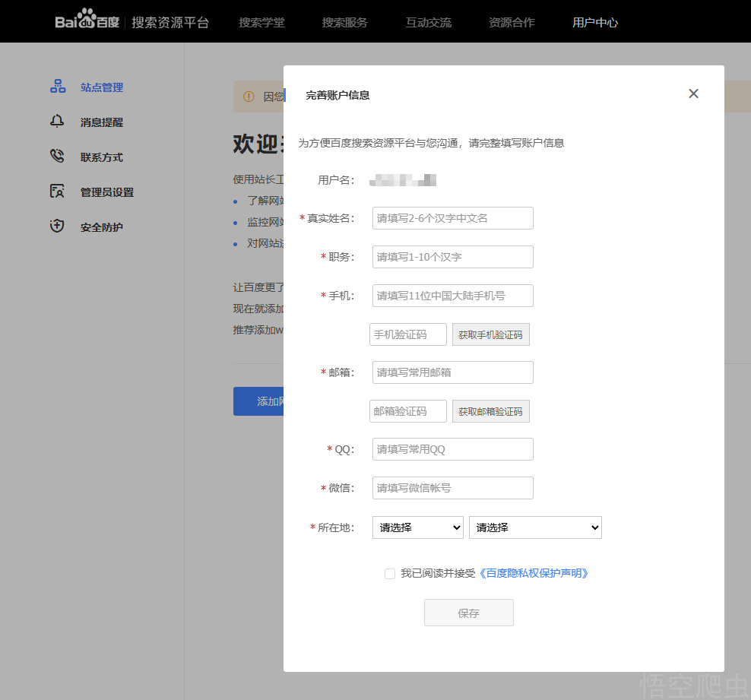Open 搜索服务 from the navigation bar

(x=345, y=23)
